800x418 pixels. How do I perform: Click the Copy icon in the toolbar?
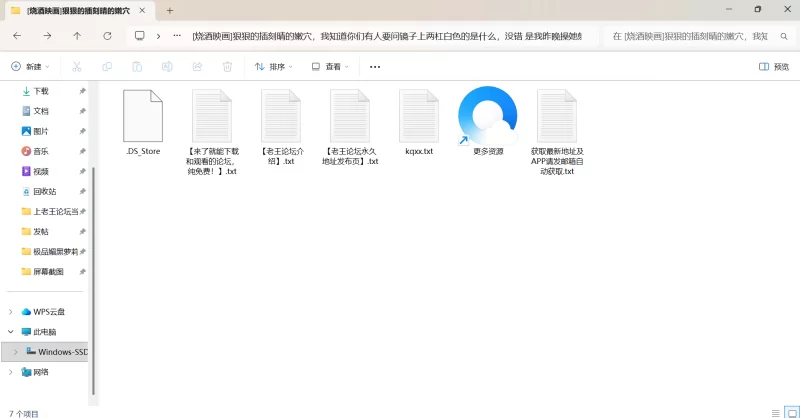[x=107, y=67]
